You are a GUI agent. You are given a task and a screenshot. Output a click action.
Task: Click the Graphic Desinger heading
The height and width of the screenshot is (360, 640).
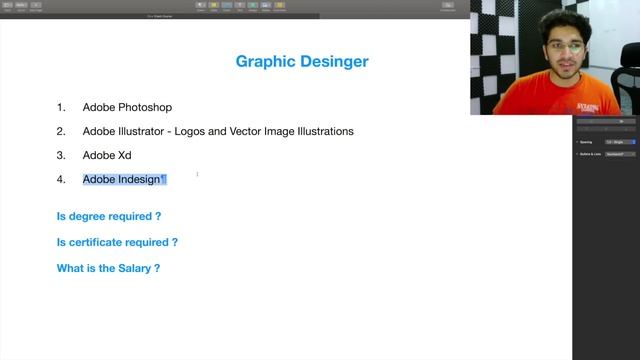pos(302,61)
